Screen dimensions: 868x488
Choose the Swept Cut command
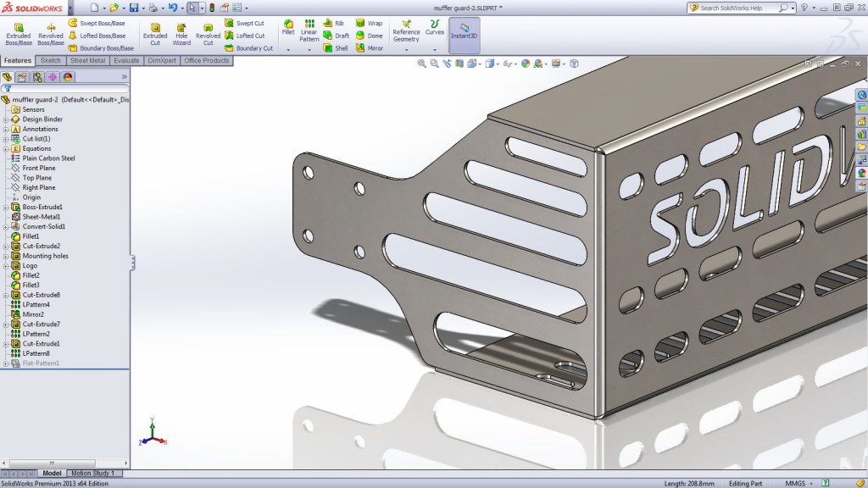pos(244,23)
